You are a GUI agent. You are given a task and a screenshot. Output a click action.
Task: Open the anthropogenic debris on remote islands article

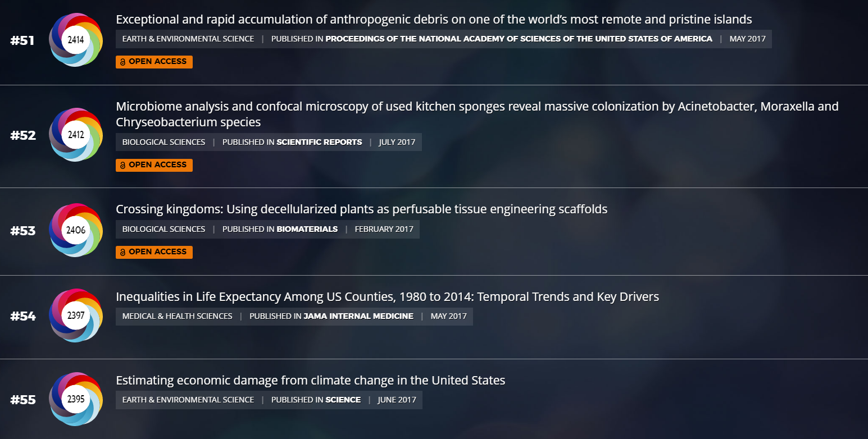point(434,20)
